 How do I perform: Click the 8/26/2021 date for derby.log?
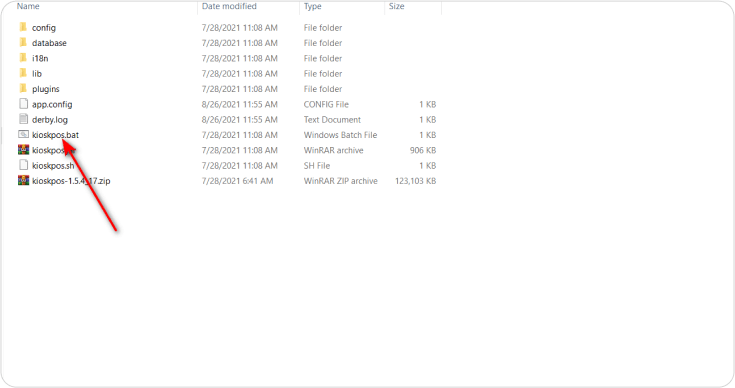click(240, 120)
